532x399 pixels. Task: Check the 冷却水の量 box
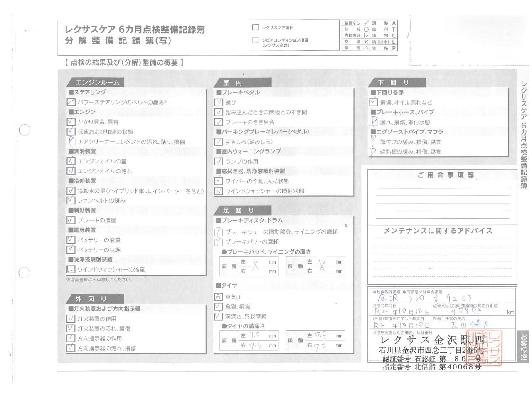click(71, 191)
